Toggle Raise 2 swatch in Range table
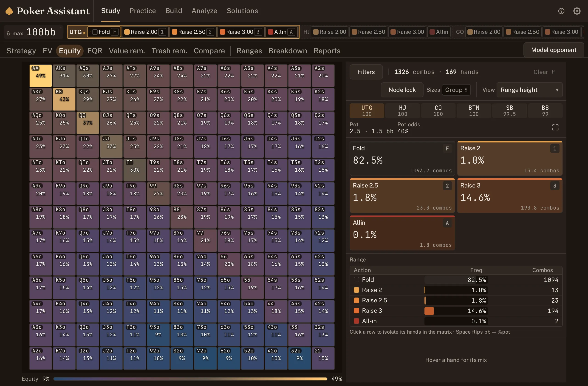 [356, 290]
